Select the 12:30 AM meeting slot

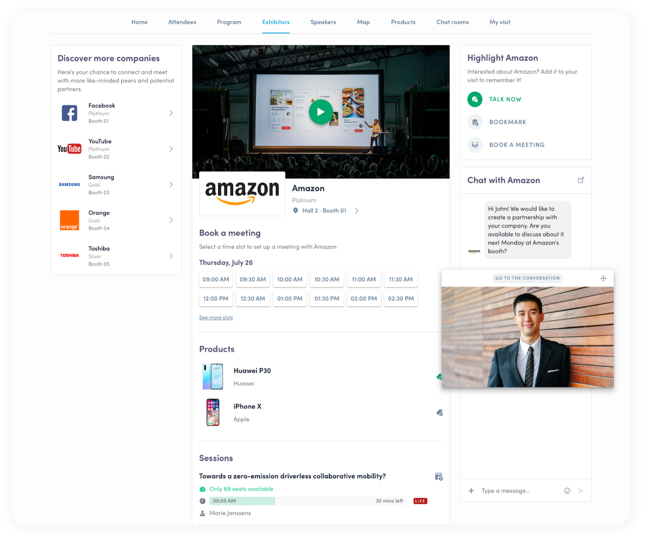[x=253, y=299]
